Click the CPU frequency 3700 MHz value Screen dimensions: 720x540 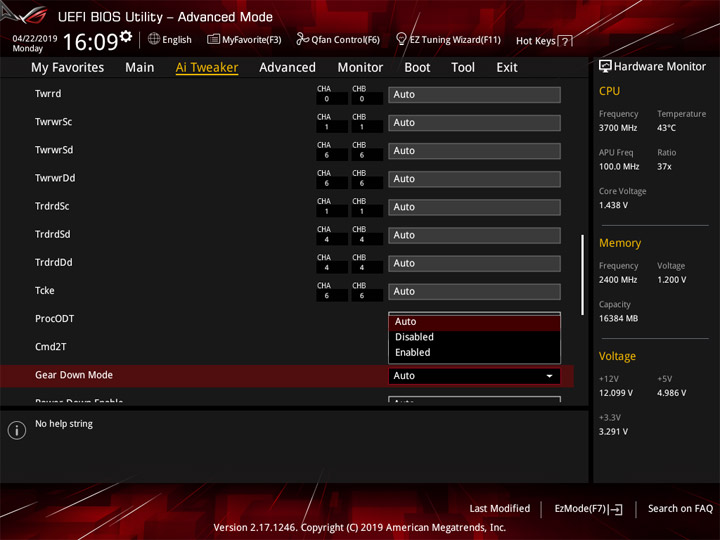[618, 128]
